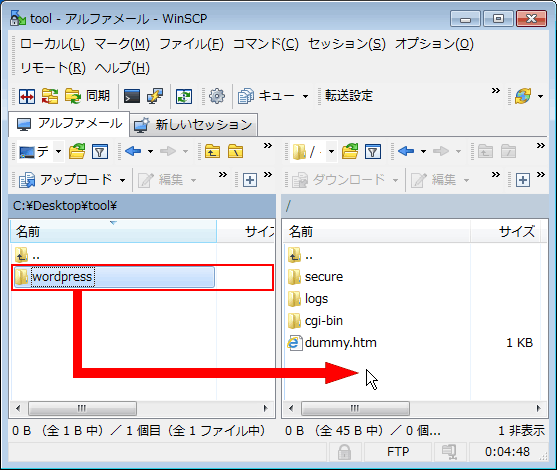Open the 転送設定 transfer settings
The image size is (557, 470).
tap(348, 96)
